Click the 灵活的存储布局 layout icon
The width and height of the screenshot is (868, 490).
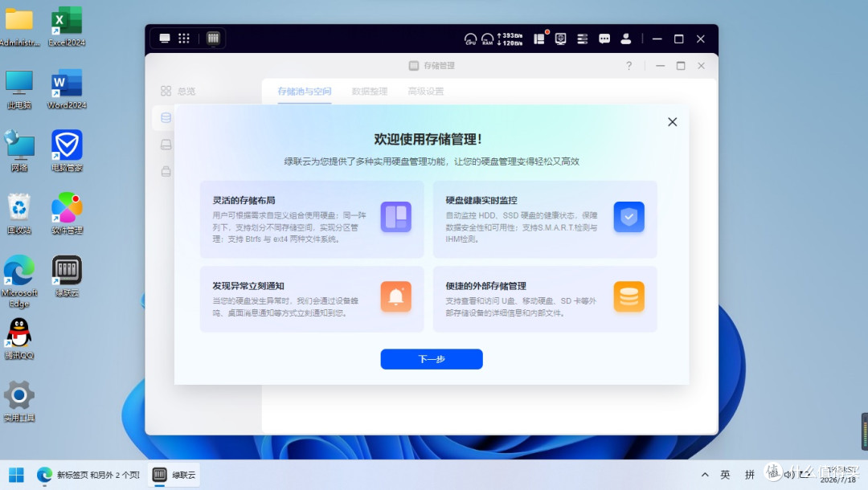[x=395, y=217]
